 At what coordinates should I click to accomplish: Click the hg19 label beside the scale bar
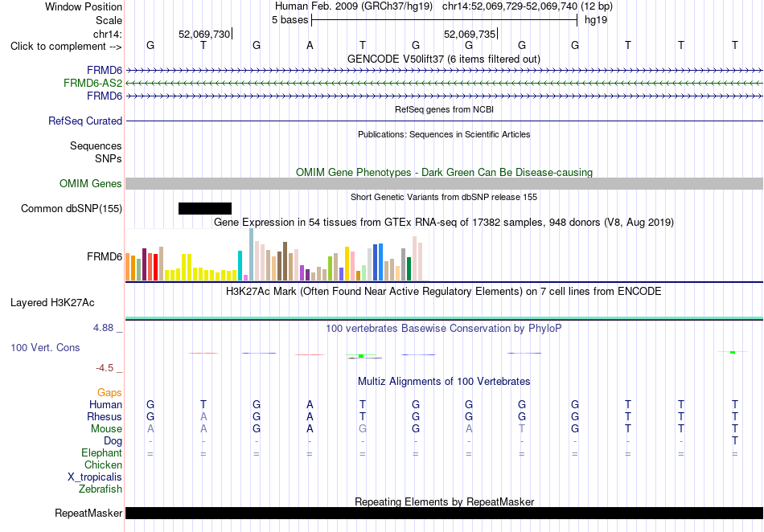coord(596,20)
